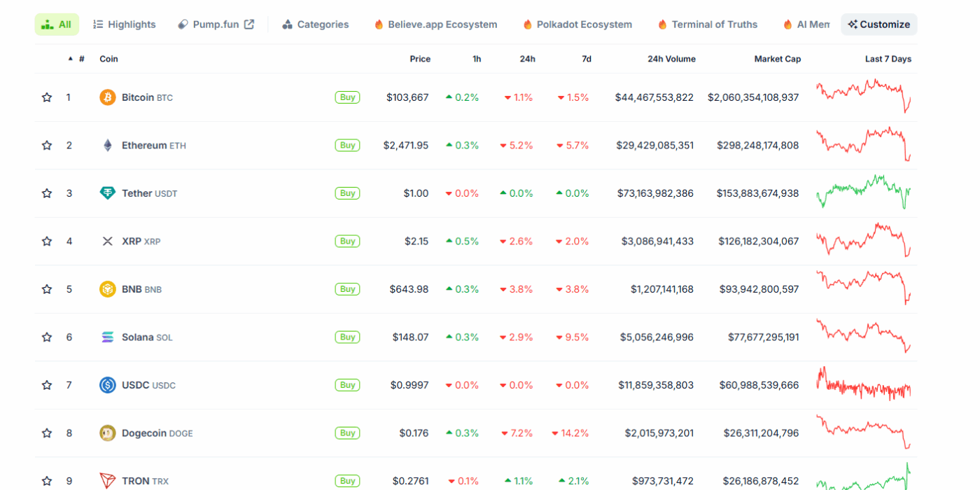Click the TRON logo icon

(x=107, y=481)
